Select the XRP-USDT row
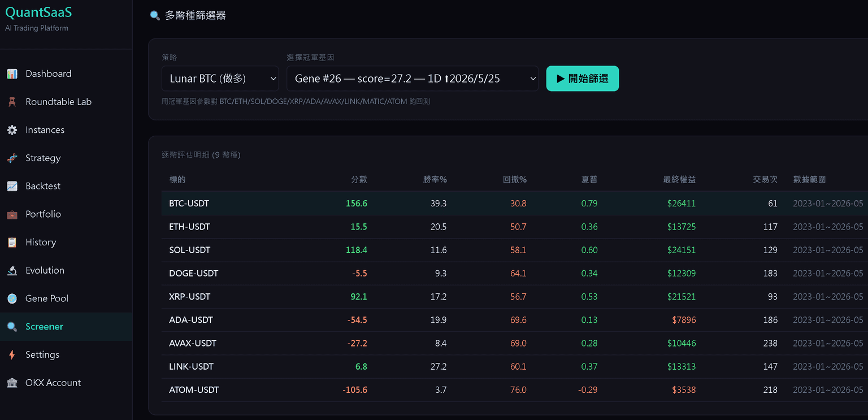This screenshot has height=420, width=868. pyautogui.click(x=514, y=297)
